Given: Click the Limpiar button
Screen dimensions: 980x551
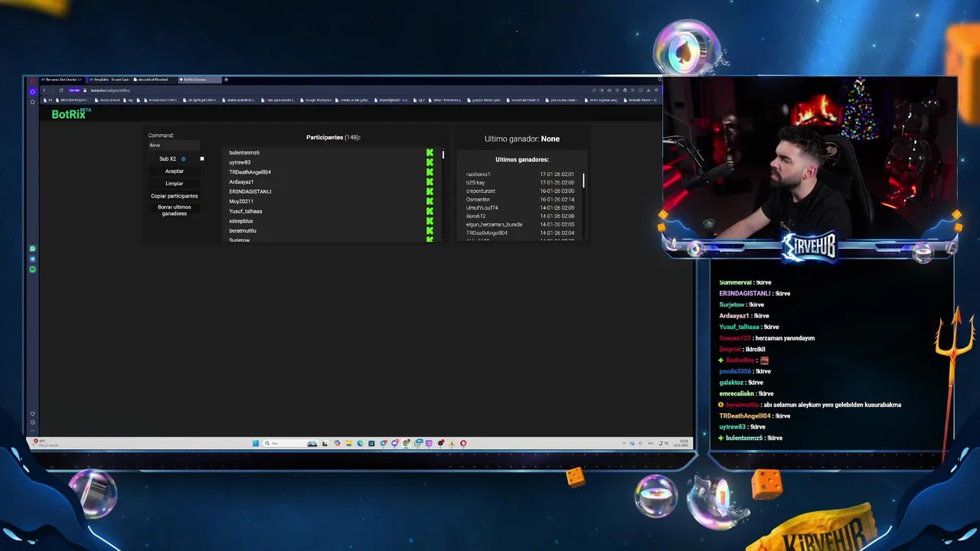Looking at the screenshot, I should coord(175,184).
